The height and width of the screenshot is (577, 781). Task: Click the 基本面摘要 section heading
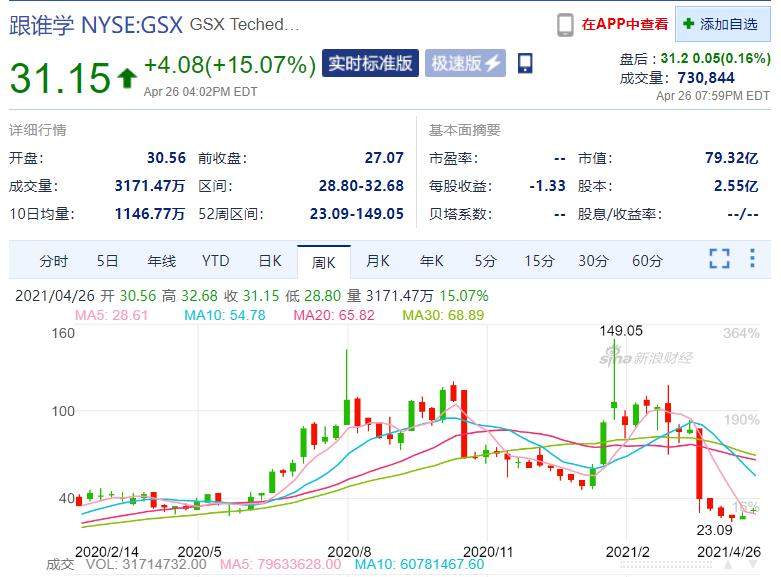(465, 130)
